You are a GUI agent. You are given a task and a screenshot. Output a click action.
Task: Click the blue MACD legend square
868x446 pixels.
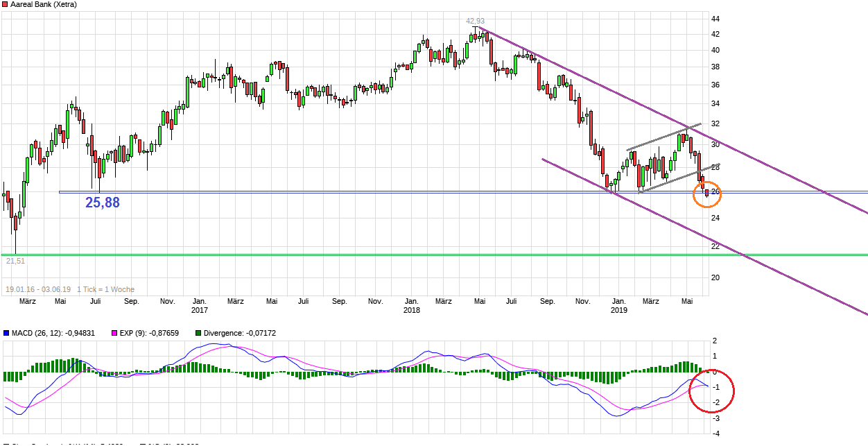6,333
